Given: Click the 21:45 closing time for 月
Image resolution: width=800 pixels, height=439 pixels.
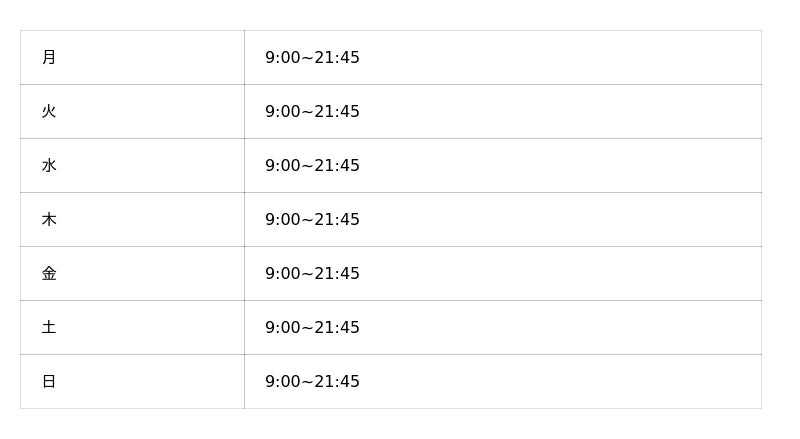Looking at the screenshot, I should click(x=337, y=58).
